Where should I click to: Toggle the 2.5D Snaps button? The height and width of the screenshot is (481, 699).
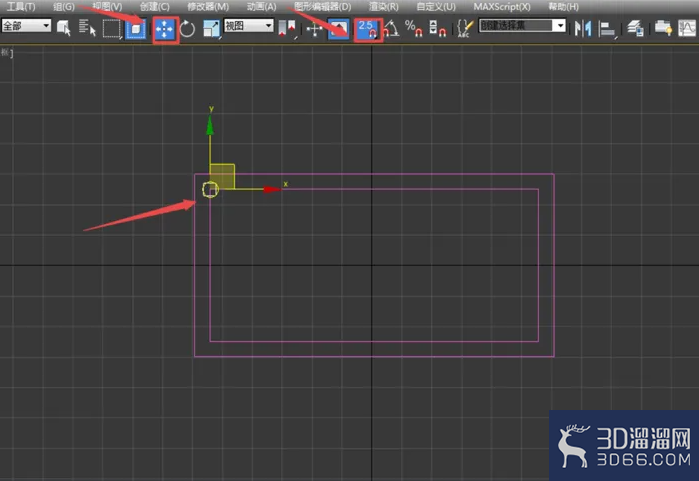[x=368, y=29]
